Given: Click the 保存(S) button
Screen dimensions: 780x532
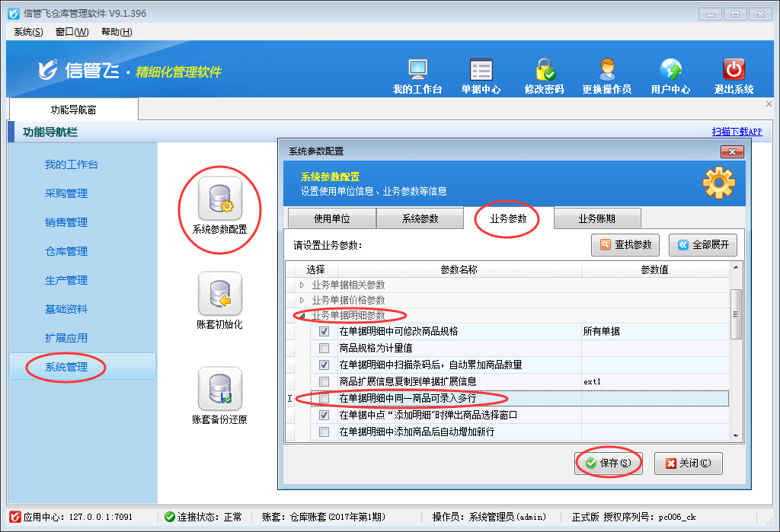Looking at the screenshot, I should point(608,463).
